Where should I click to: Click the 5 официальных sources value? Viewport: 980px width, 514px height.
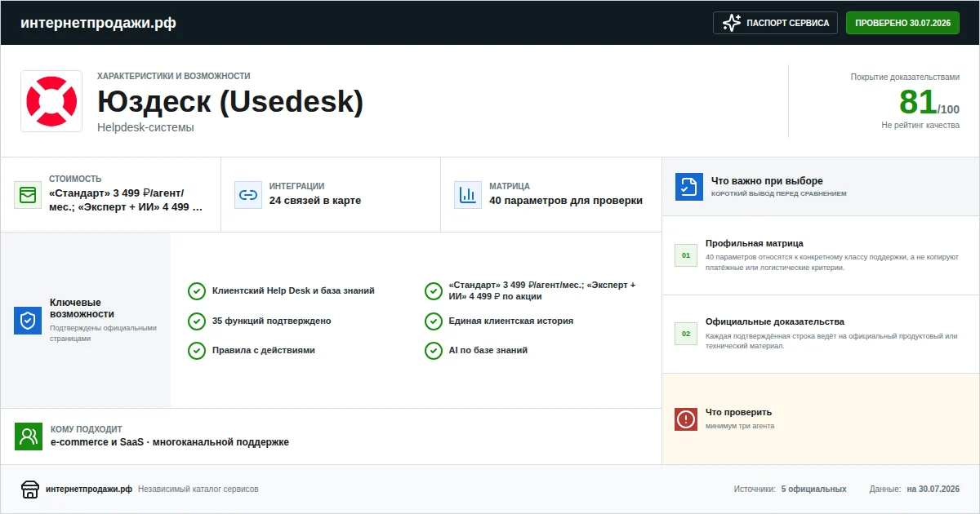(813, 490)
